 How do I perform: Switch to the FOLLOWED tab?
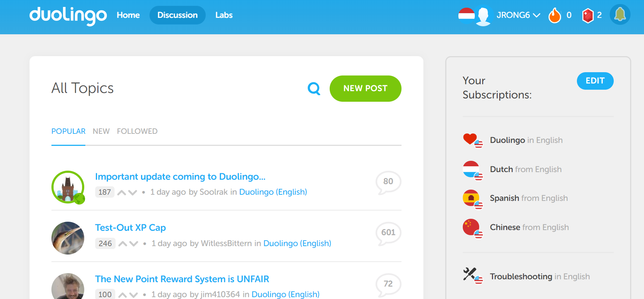[x=137, y=131]
